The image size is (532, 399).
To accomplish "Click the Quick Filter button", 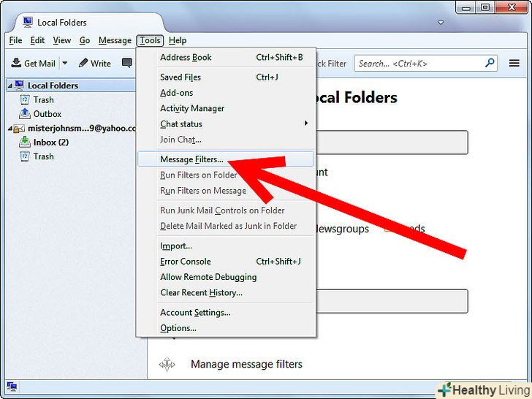I will [x=331, y=64].
